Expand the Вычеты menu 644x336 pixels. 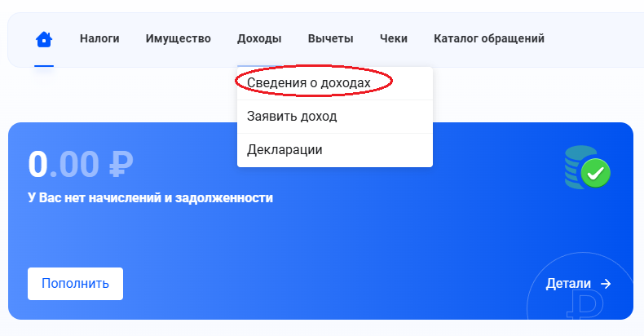pos(330,38)
